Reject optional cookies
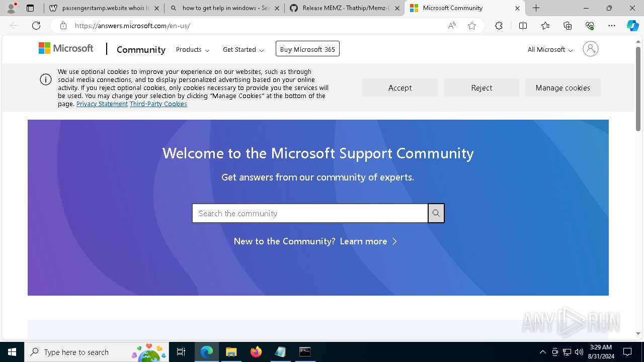644x362 pixels. [x=481, y=87]
